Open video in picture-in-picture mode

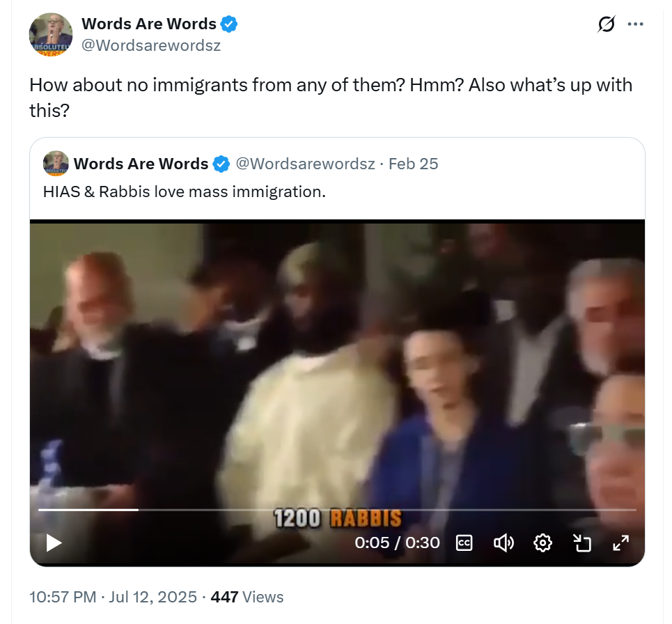(582, 543)
